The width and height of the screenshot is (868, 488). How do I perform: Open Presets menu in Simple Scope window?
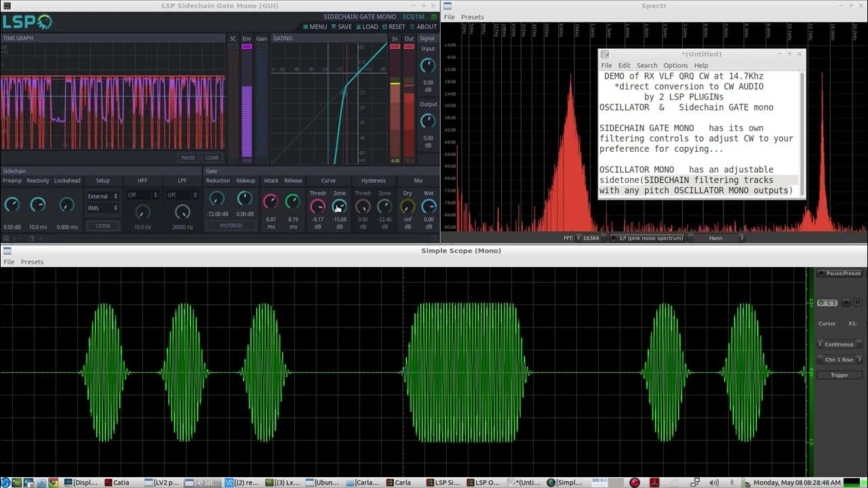pyautogui.click(x=32, y=262)
